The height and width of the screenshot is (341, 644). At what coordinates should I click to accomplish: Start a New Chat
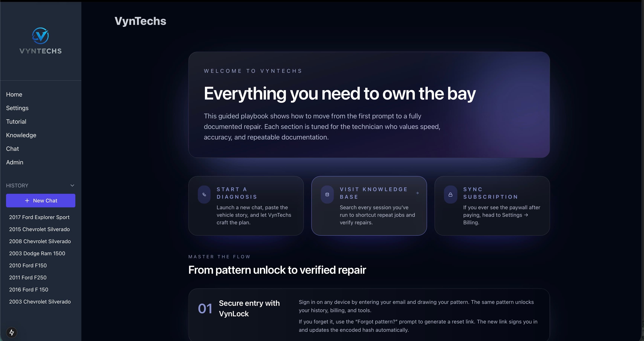coord(40,201)
